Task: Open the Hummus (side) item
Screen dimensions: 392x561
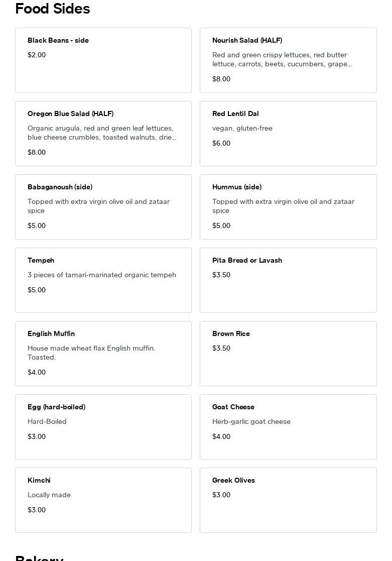Action: (288, 207)
